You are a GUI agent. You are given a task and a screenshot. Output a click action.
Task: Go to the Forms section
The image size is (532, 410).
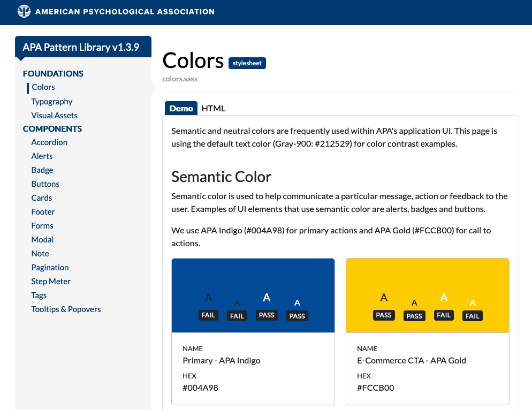click(x=42, y=226)
